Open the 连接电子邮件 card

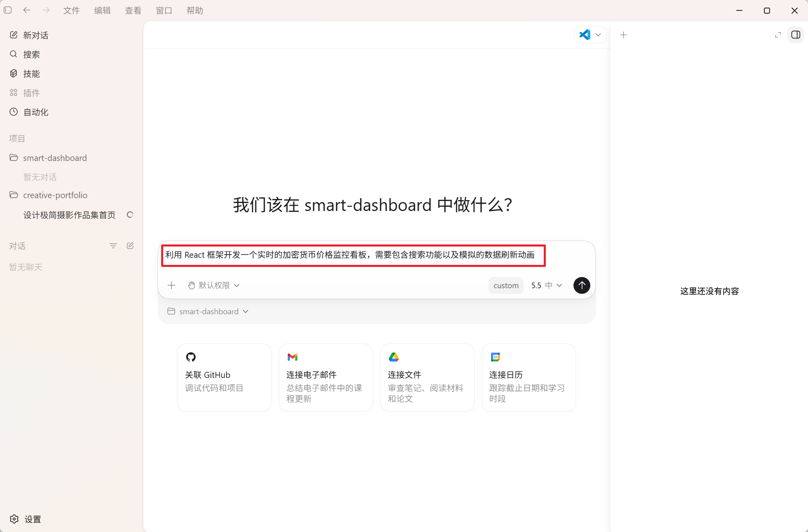click(x=326, y=377)
